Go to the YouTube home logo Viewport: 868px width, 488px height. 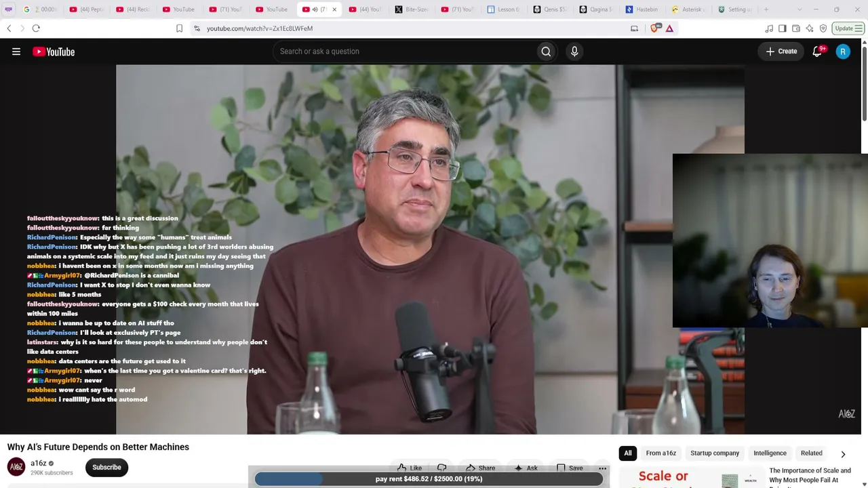54,52
